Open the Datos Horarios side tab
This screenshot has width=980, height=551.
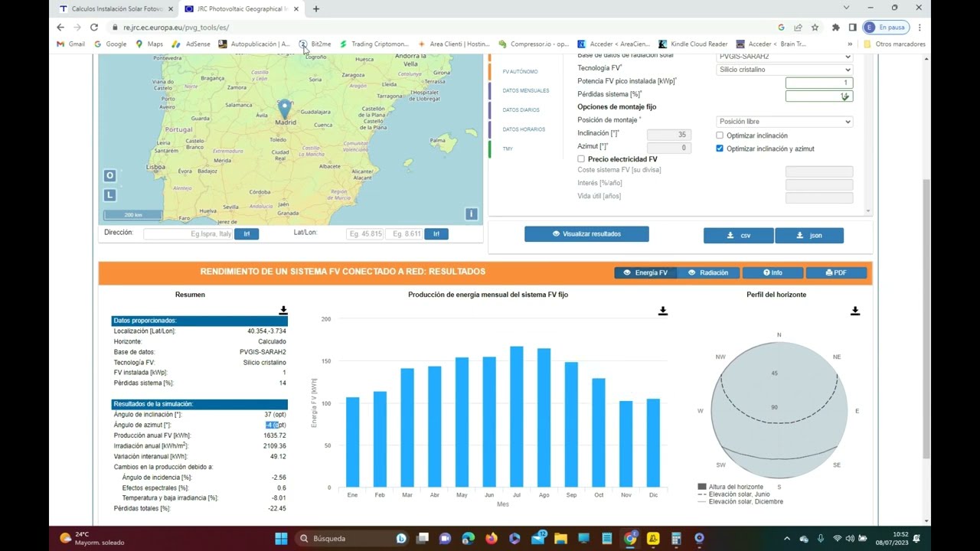click(x=524, y=129)
